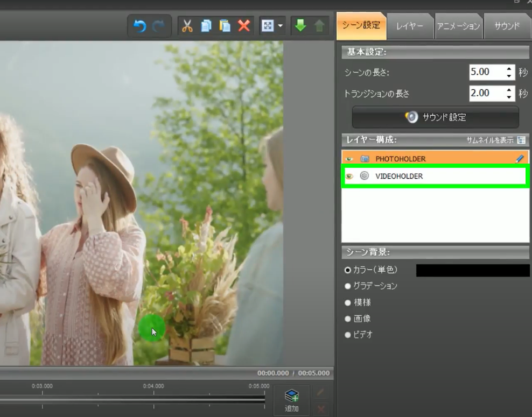Open the black background color swatch

(472, 270)
